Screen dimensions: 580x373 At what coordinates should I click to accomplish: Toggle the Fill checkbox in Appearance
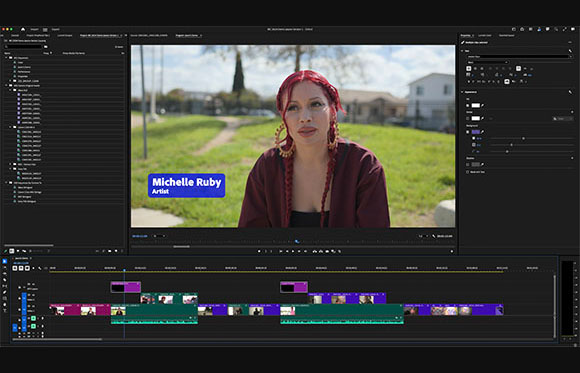468,105
